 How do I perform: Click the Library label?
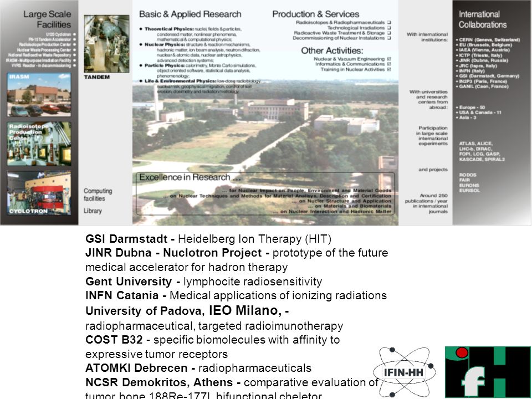point(93,211)
